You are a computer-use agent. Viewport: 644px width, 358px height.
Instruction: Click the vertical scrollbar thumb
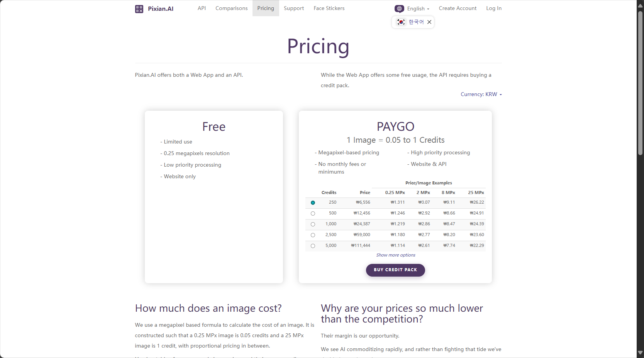[640, 83]
